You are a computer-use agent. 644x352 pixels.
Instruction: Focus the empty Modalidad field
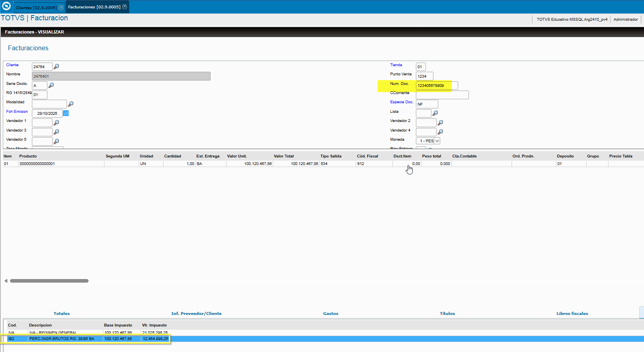(x=49, y=104)
